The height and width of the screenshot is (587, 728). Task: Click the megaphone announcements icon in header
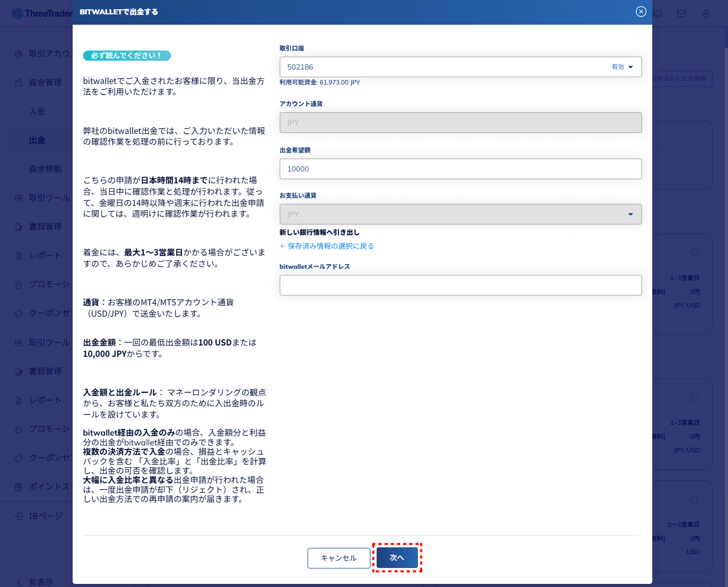click(657, 13)
